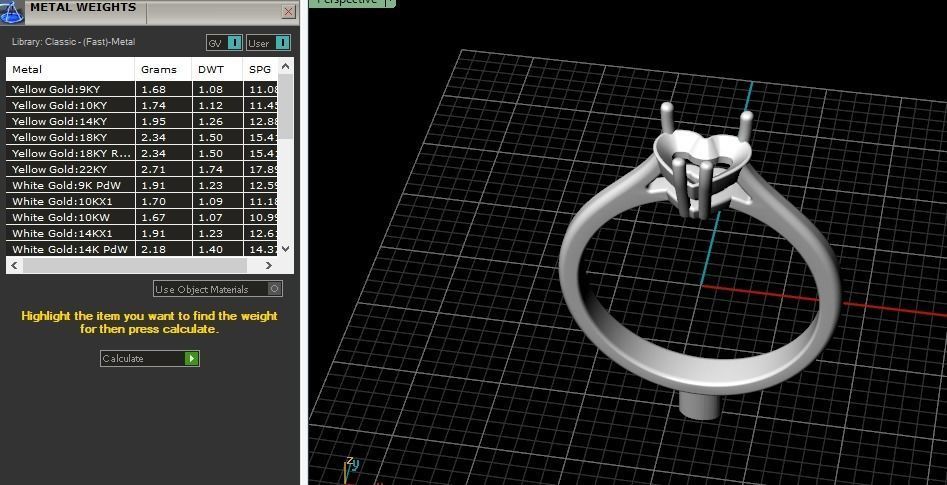Click the 1.40 DWT cell
Image resolution: width=947 pixels, height=485 pixels.
coord(217,249)
